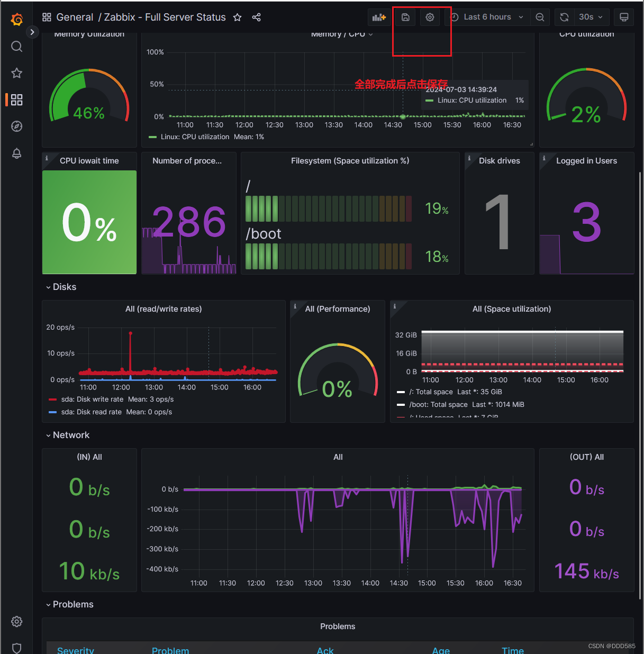Open the Number of processes panel title
Screen dimensions: 644x654
187,161
